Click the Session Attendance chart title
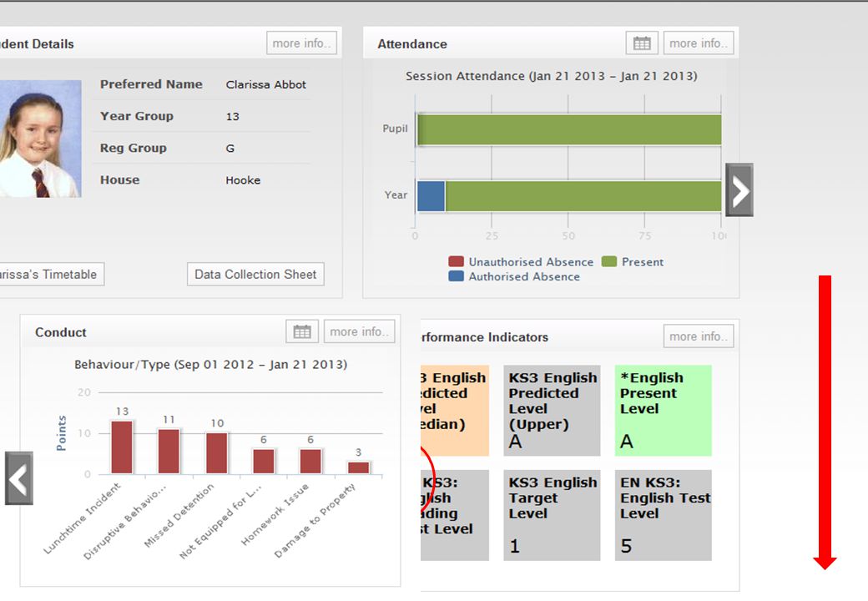Screen dimensions: 868x601 552,76
